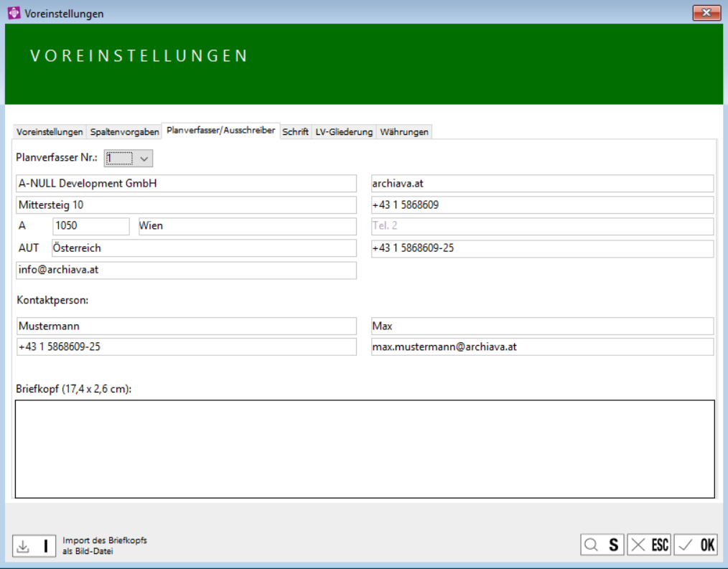The image size is (728, 569).
Task: Click the S search button
Action: pos(602,545)
